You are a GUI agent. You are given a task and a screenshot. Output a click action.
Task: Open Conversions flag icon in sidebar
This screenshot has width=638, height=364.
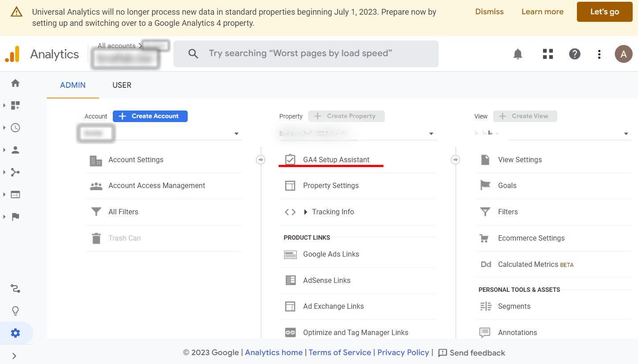[x=16, y=217]
